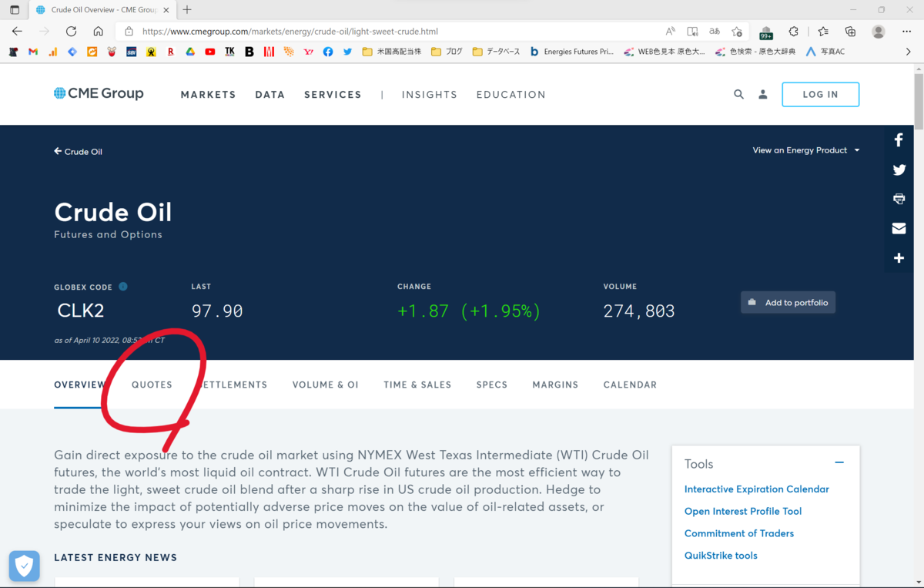Image resolution: width=924 pixels, height=588 pixels.
Task: Click the Facebook share icon in sidebar
Action: tap(899, 140)
